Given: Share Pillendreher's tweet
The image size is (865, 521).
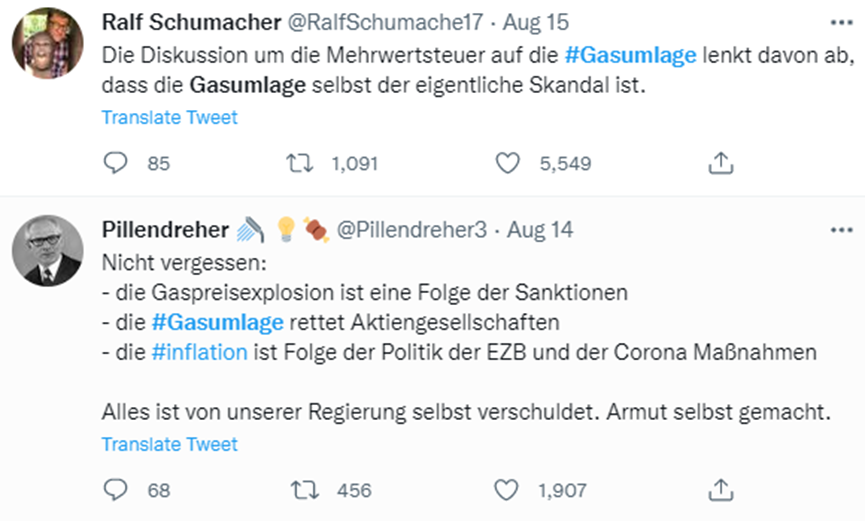Looking at the screenshot, I should point(720,490).
